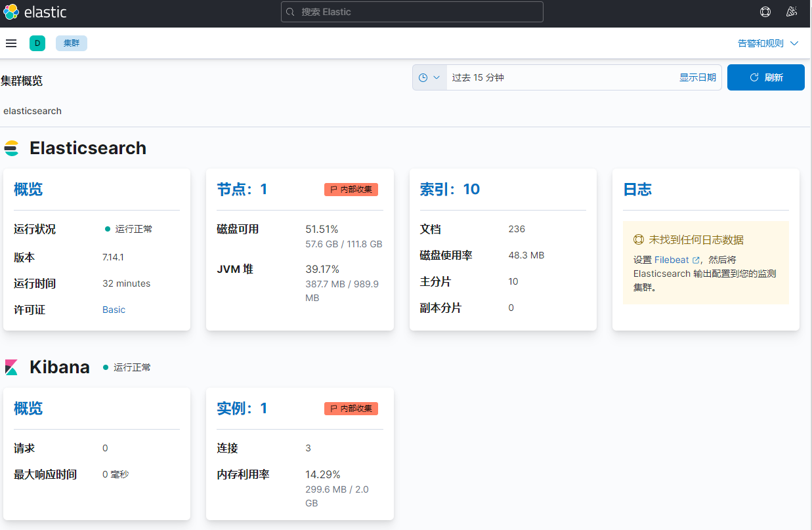Open the 索引: 10 indices link
This screenshot has height=530, width=812.
coord(450,190)
